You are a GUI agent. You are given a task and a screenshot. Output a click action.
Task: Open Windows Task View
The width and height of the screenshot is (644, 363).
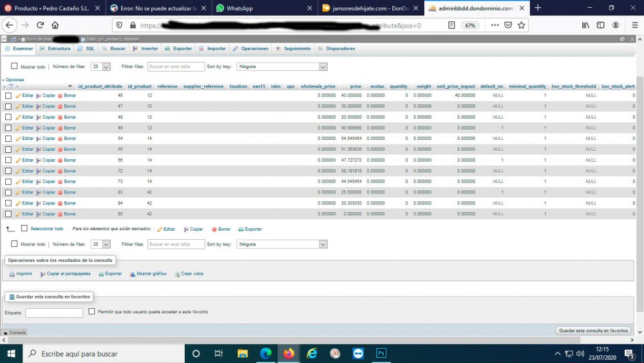pos(219,353)
